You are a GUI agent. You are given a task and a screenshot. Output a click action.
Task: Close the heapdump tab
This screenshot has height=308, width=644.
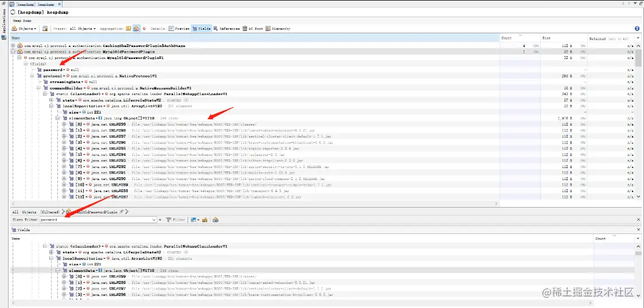[58, 4]
